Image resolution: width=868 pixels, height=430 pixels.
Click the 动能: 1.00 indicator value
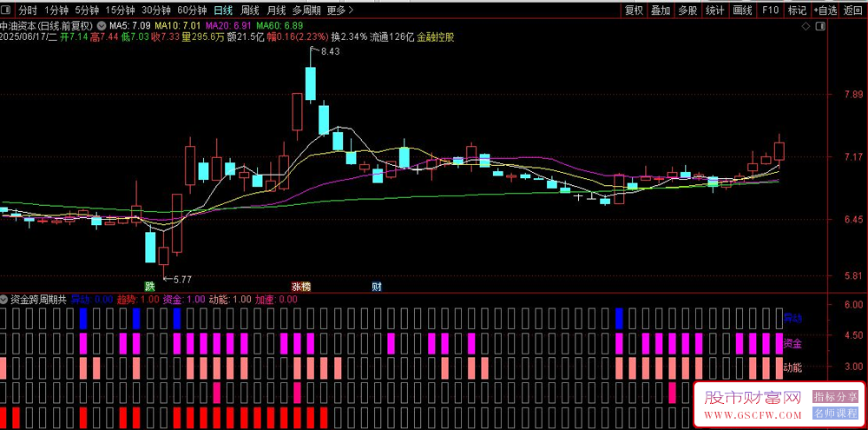click(x=230, y=299)
